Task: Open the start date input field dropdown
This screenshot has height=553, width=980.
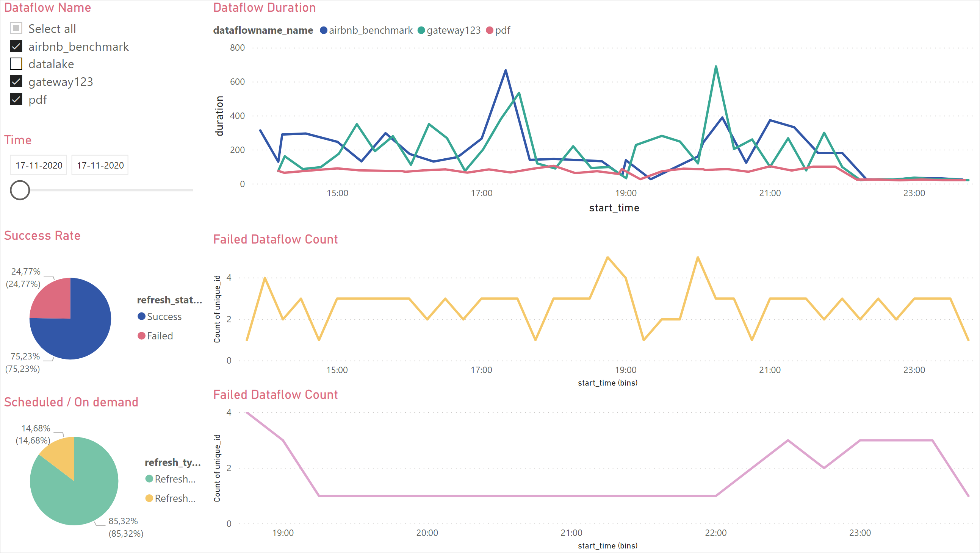Action: pyautogui.click(x=38, y=165)
